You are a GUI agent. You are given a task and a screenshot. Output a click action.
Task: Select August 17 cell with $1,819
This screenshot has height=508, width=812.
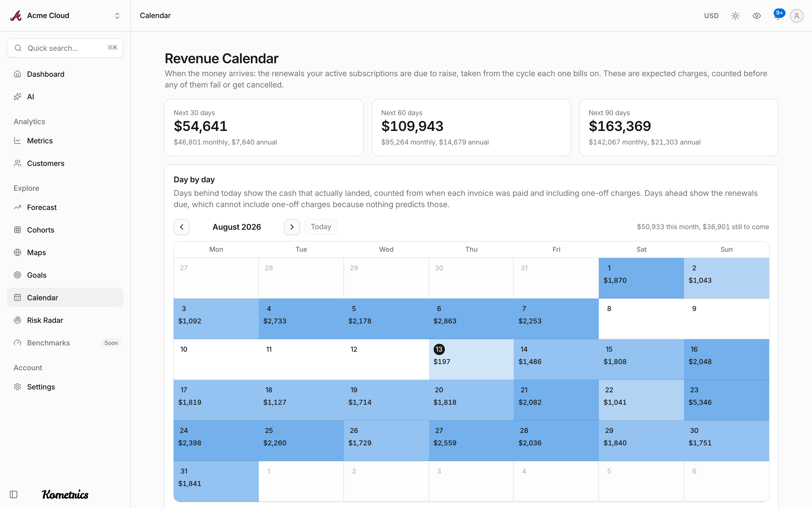216,400
